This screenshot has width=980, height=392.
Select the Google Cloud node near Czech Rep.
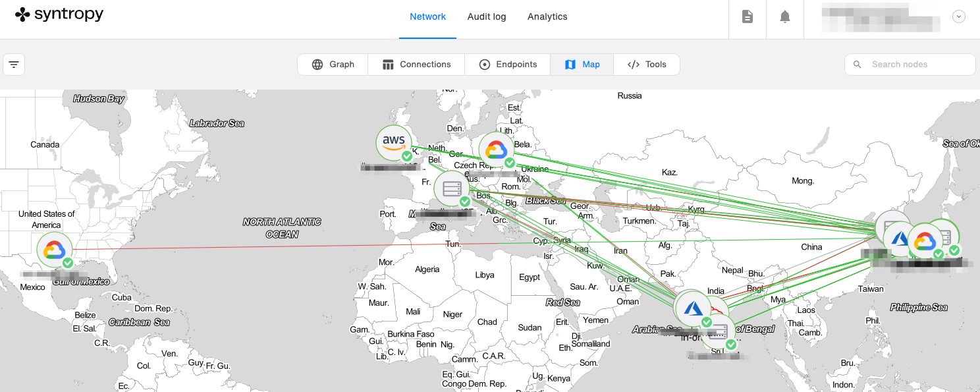tap(497, 150)
